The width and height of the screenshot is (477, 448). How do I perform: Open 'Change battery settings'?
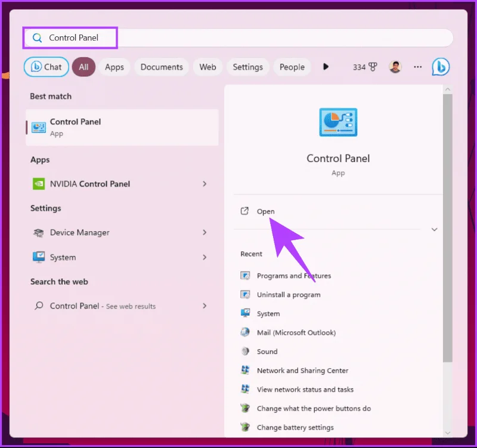(295, 427)
